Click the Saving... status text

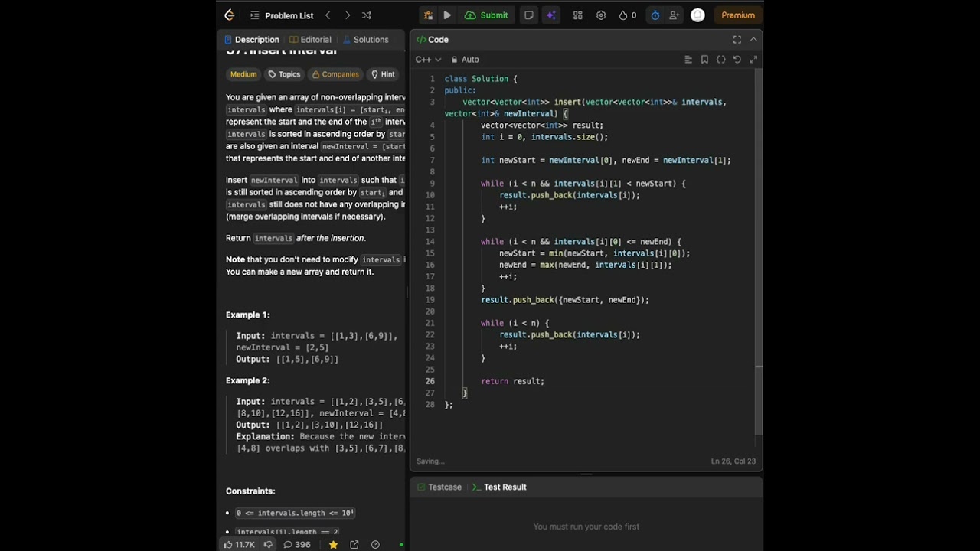[430, 461]
